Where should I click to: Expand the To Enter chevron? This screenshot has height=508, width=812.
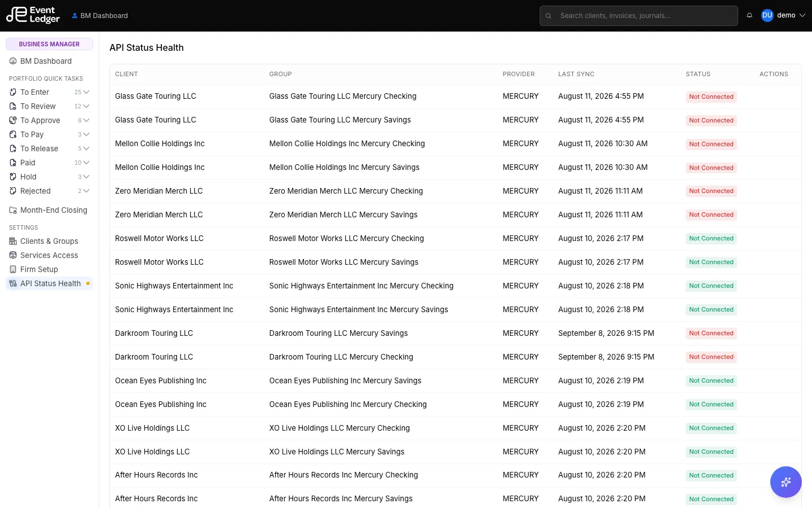pos(86,92)
